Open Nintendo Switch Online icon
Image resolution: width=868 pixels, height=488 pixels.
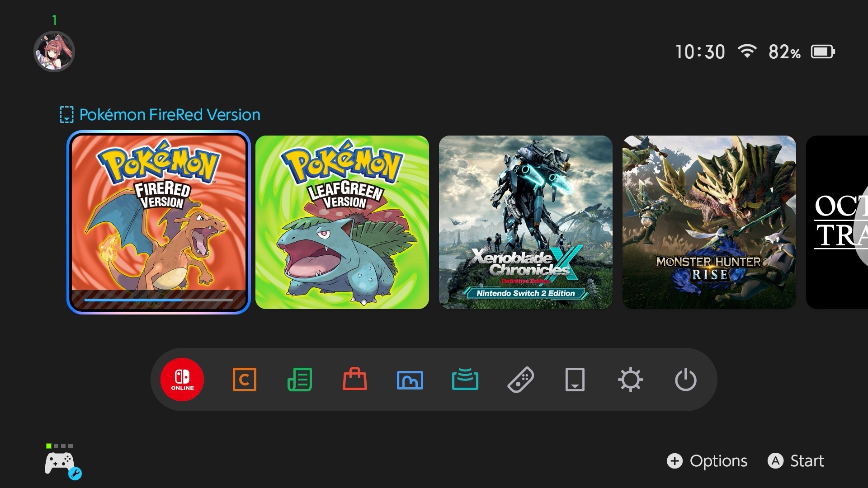[182, 380]
